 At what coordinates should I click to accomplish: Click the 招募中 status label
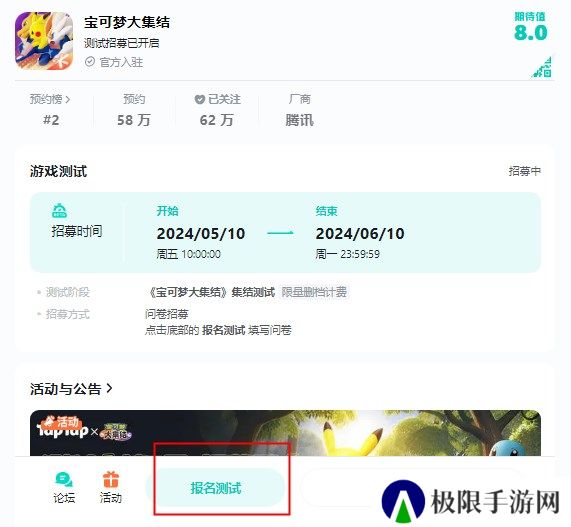pos(524,171)
